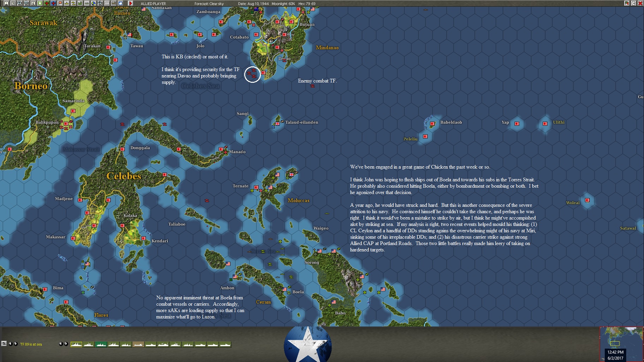Click the "Forecast: Clear sky" status text
This screenshot has width=644, height=362.
pos(209,4)
